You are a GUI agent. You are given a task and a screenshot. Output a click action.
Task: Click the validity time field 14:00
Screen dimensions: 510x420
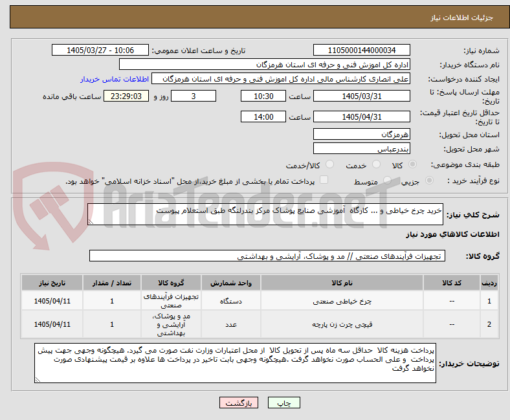[x=263, y=116]
